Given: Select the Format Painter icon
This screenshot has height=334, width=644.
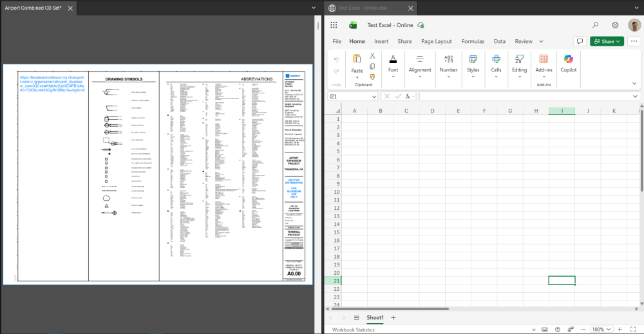Looking at the screenshot, I should (x=372, y=77).
